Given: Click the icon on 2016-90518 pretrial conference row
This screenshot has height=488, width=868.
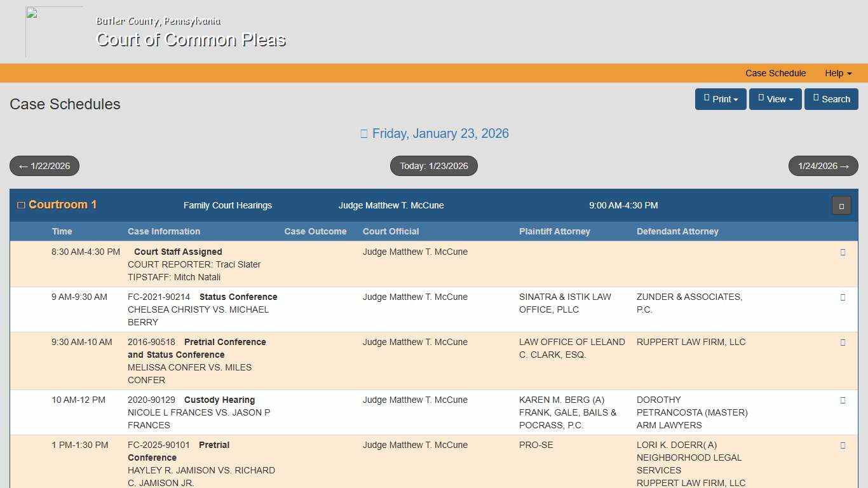Looking at the screenshot, I should click(x=843, y=342).
